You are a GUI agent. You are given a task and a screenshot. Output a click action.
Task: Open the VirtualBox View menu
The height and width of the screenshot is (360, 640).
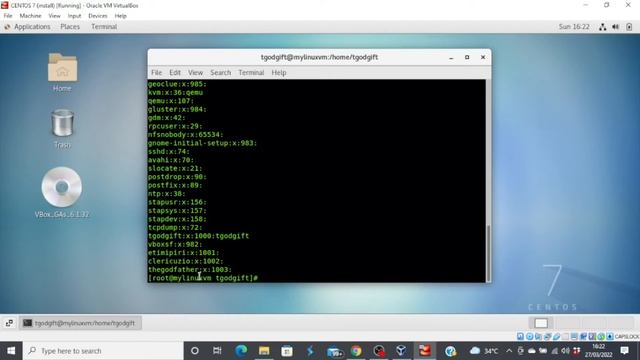pos(54,16)
